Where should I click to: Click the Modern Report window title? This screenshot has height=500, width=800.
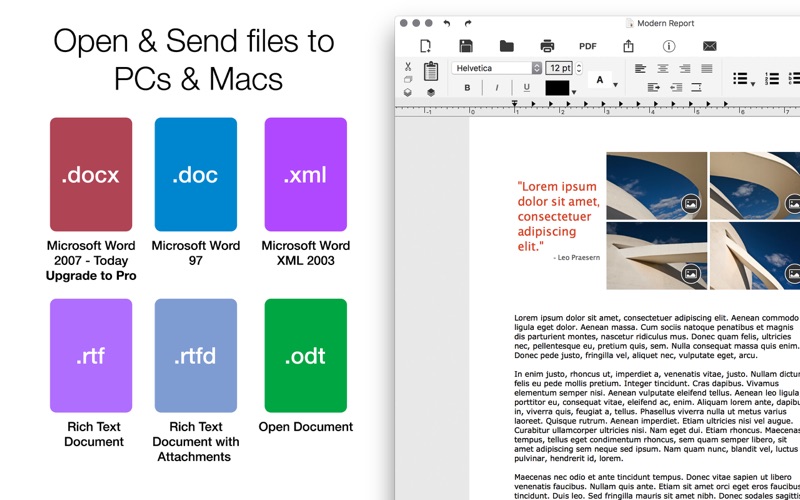pyautogui.click(x=665, y=23)
